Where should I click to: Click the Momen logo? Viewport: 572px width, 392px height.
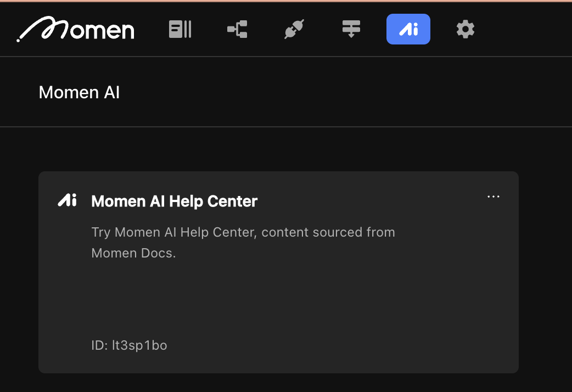(x=75, y=30)
